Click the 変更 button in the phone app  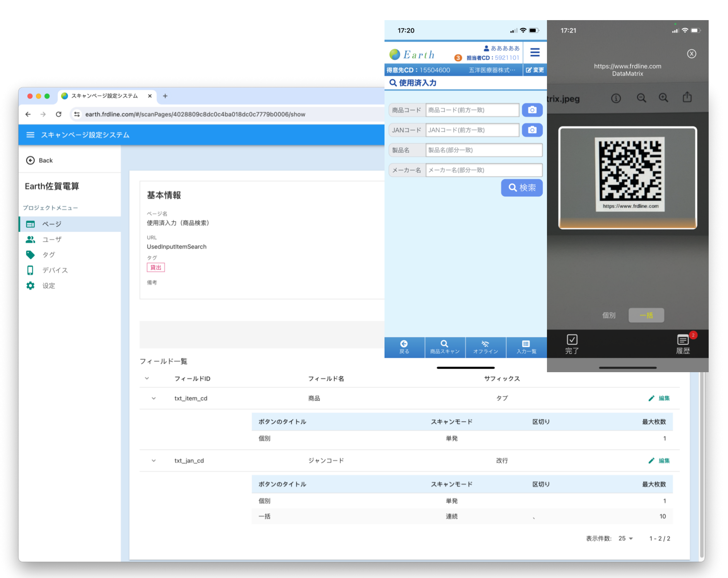click(x=535, y=70)
